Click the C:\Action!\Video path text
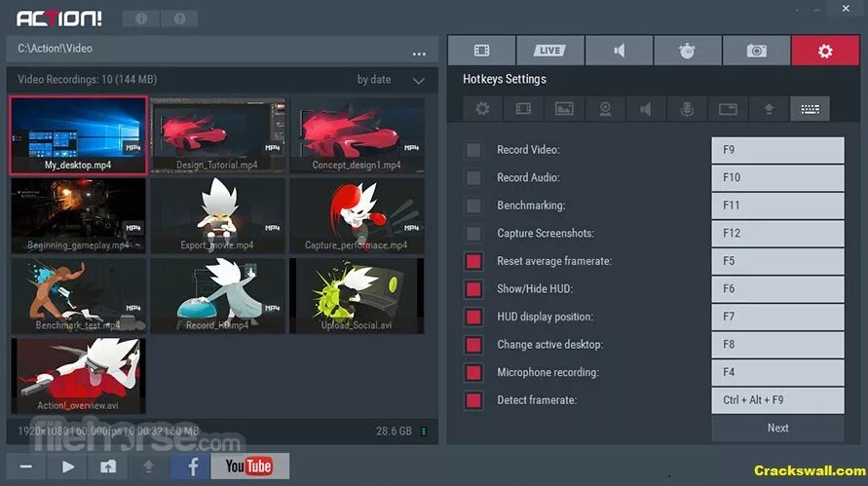This screenshot has width=868, height=486. click(x=55, y=49)
